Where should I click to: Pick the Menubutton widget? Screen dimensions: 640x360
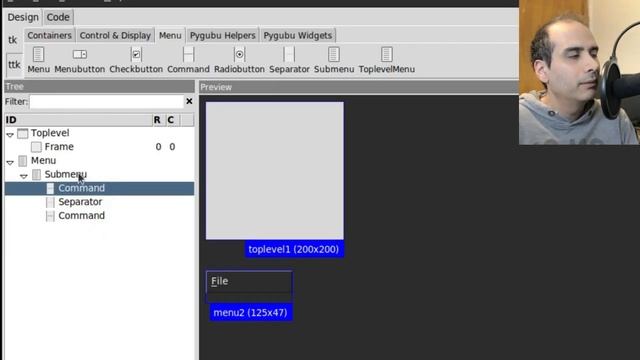(x=80, y=60)
